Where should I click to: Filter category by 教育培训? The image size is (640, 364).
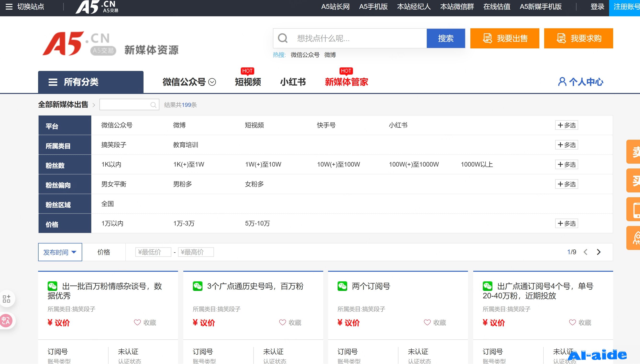[x=186, y=145]
